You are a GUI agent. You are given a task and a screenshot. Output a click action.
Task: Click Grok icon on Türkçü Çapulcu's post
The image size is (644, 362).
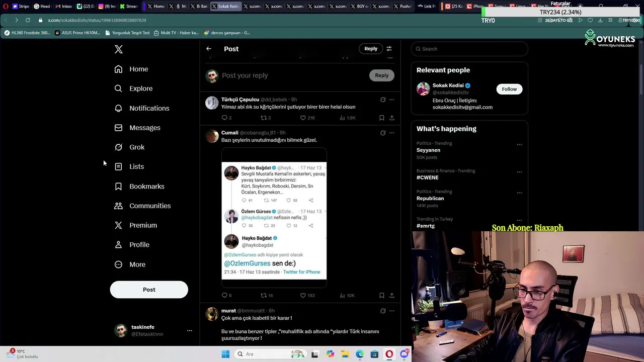click(383, 100)
